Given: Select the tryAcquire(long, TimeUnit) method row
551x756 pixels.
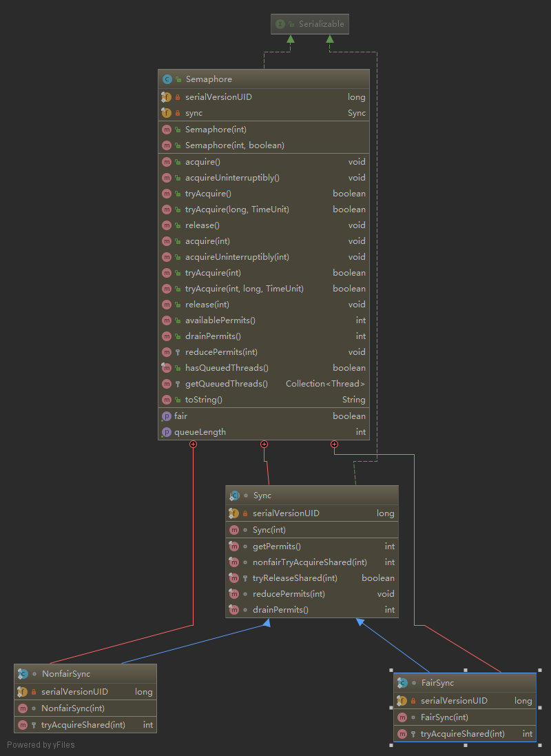Looking at the screenshot, I should (264, 210).
